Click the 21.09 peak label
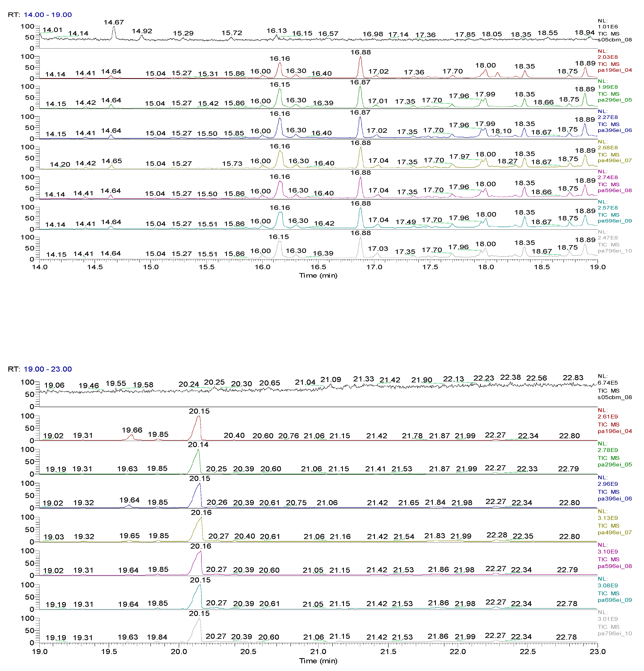 (330, 380)
